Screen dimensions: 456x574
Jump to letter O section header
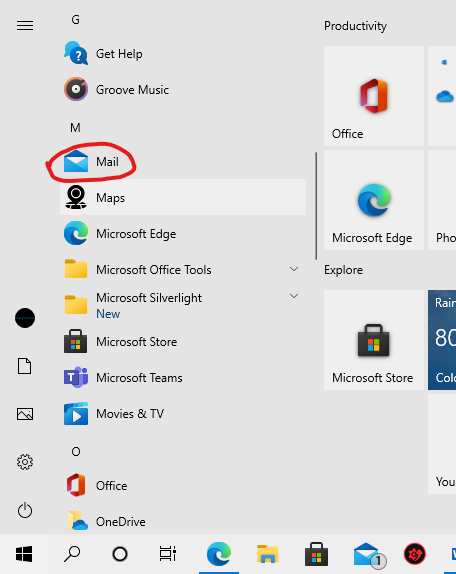(76, 452)
